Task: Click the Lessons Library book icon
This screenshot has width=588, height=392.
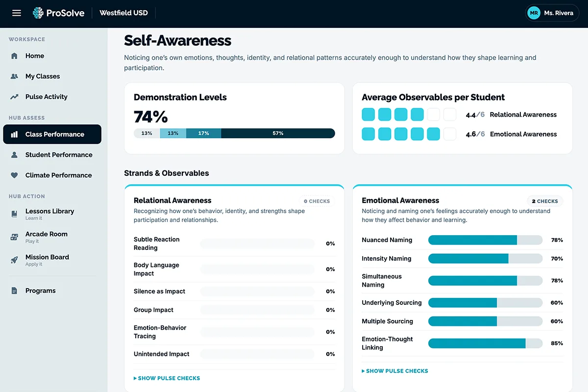Action: pos(15,214)
